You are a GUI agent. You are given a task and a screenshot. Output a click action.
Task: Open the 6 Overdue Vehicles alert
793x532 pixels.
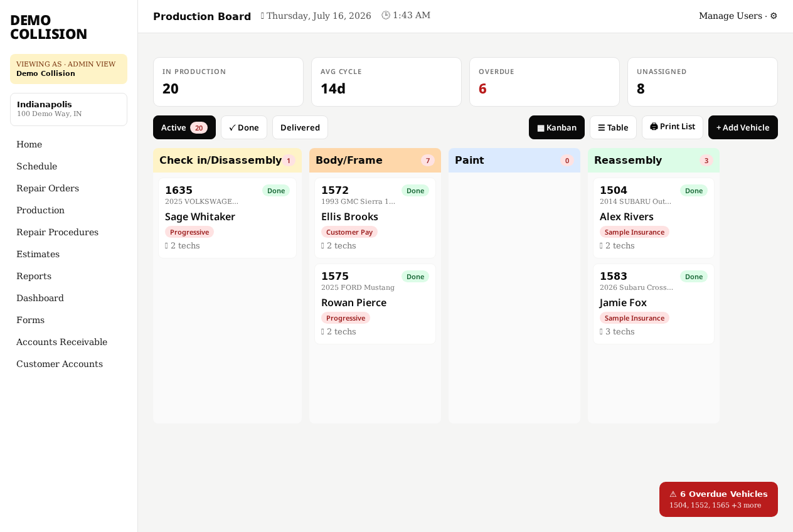pyautogui.click(x=718, y=499)
